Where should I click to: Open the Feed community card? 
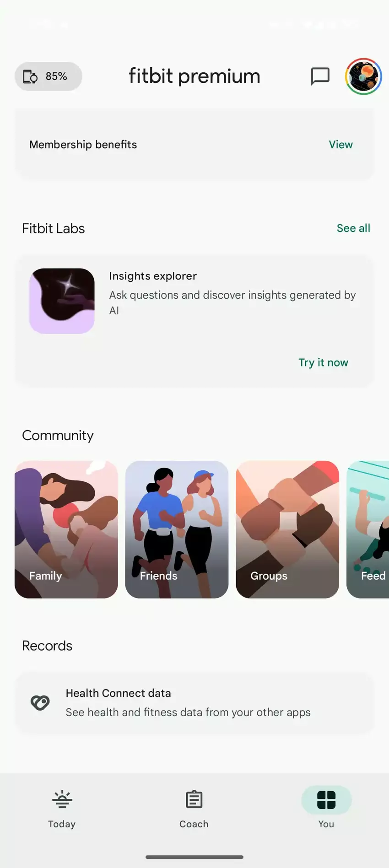(368, 529)
